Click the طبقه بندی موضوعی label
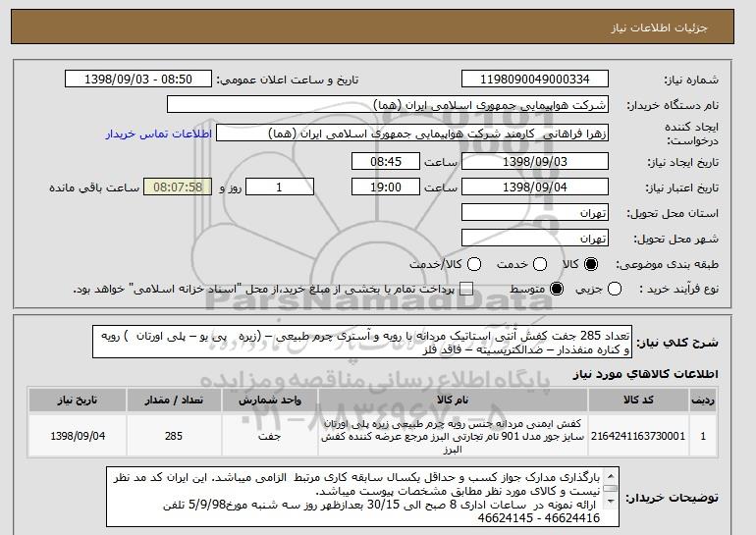 click(668, 264)
